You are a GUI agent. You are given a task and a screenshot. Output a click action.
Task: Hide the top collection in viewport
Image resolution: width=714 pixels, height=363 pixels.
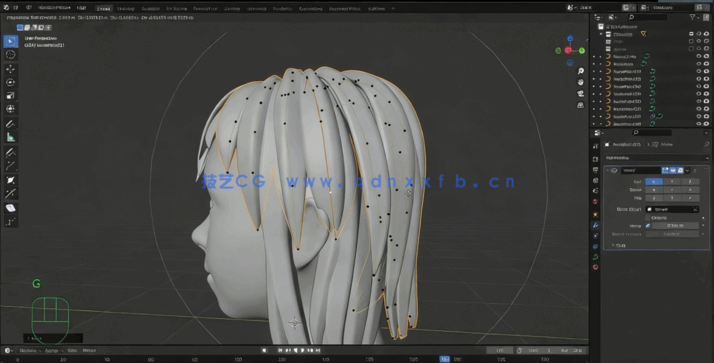699,34
